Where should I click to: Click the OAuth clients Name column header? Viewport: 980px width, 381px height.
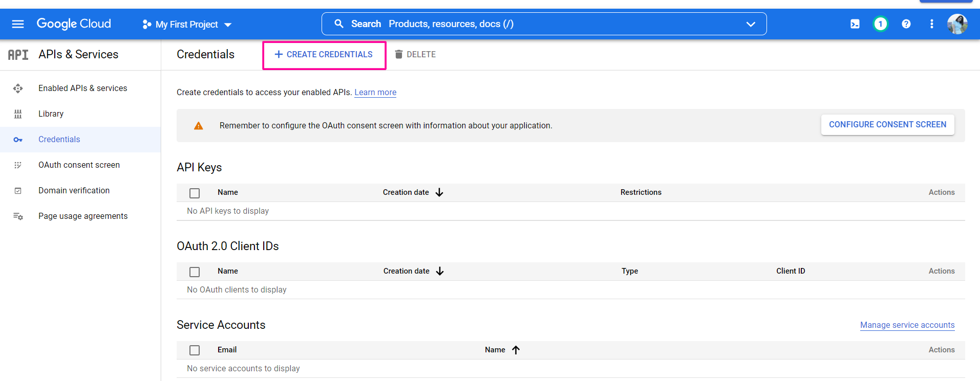(x=228, y=271)
